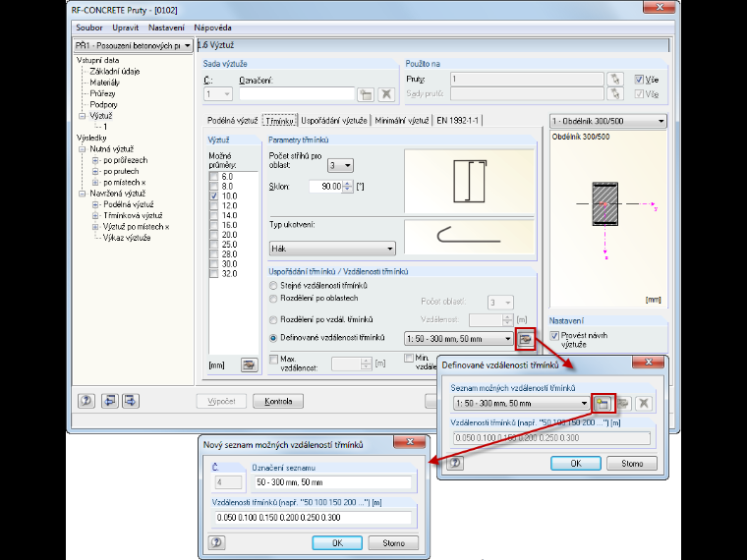747x560 pixels.
Task: Close the Definované vzdálenosti třmínků dialog
Action: pyautogui.click(x=648, y=363)
